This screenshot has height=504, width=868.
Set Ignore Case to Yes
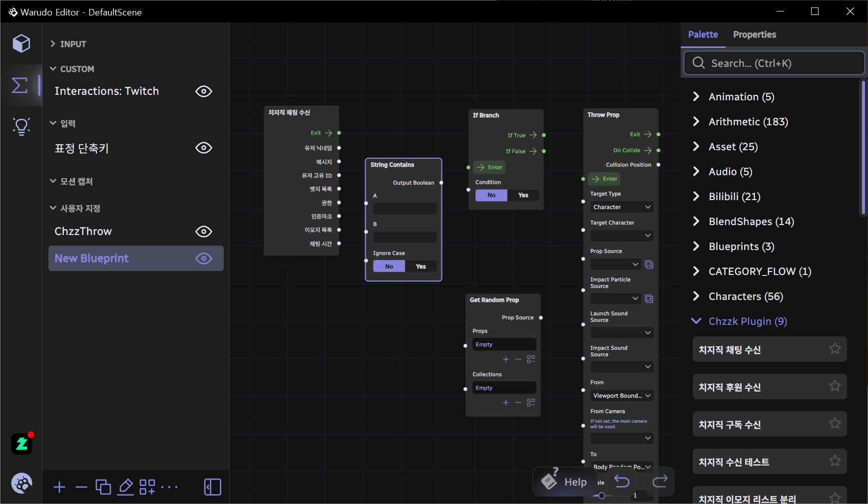coord(421,266)
